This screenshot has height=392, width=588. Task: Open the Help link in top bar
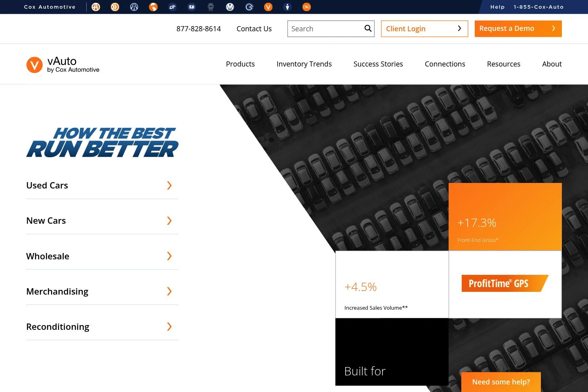(x=497, y=7)
